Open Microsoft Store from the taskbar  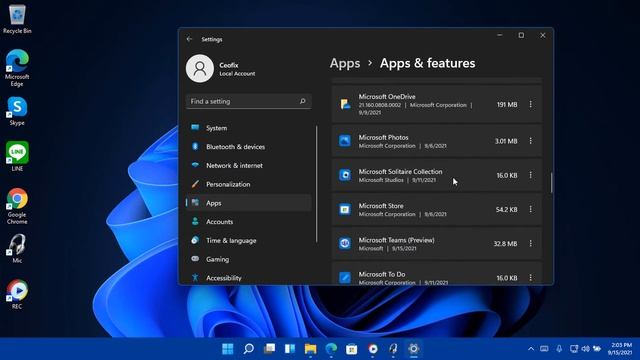[x=352, y=349]
